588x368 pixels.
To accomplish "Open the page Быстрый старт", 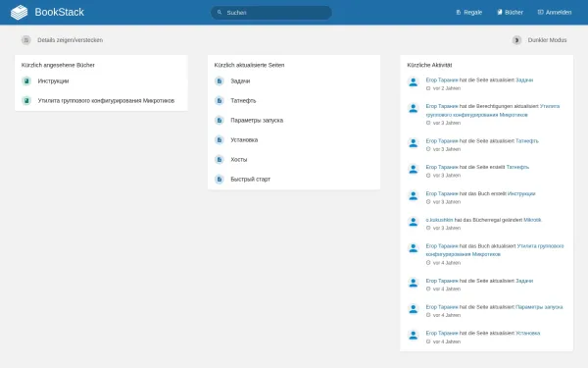I will [251, 180].
